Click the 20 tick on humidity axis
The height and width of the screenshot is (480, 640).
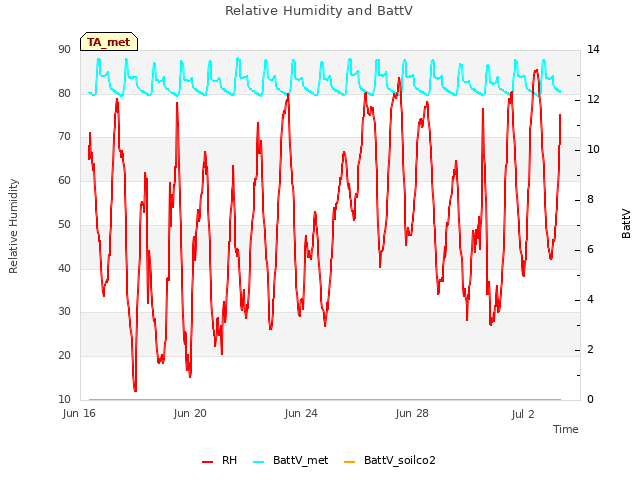(64, 356)
